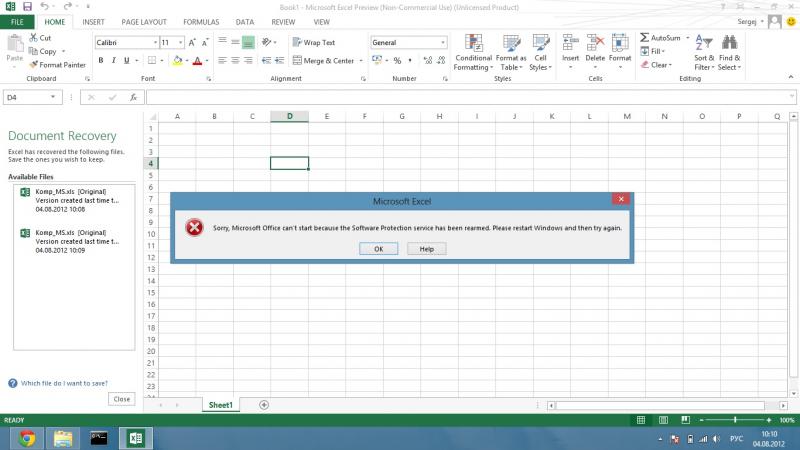Switch to the DATA tab
This screenshot has width=800, height=450.
click(245, 22)
